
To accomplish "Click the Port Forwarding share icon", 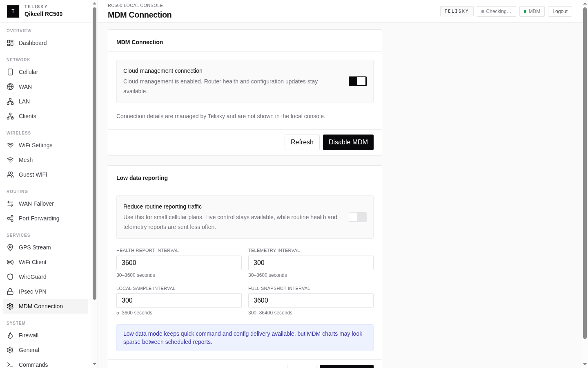I will tap(10, 218).
